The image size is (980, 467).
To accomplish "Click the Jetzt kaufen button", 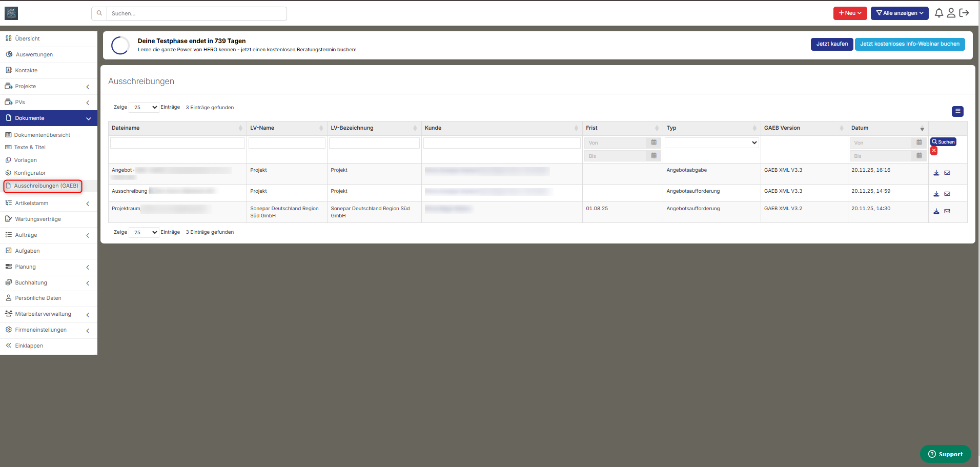I will [831, 44].
